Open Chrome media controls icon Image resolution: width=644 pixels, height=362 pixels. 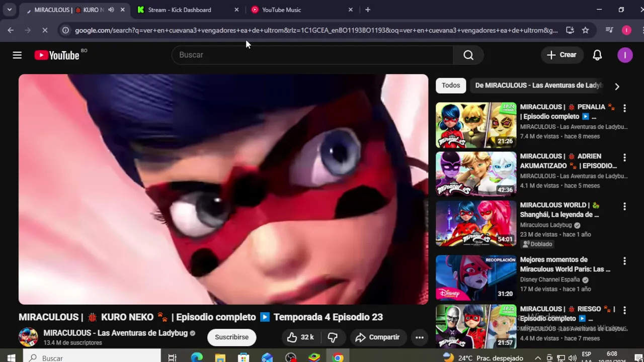[x=609, y=30]
